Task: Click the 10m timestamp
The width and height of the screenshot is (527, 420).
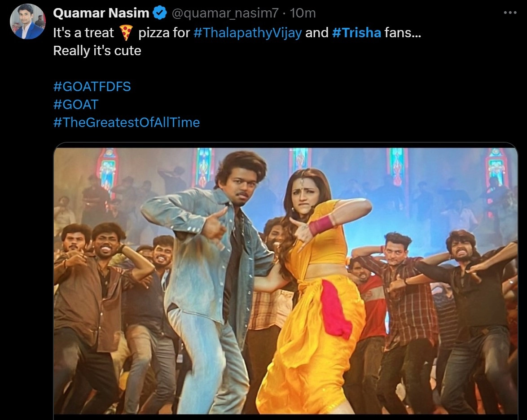Action: click(303, 13)
